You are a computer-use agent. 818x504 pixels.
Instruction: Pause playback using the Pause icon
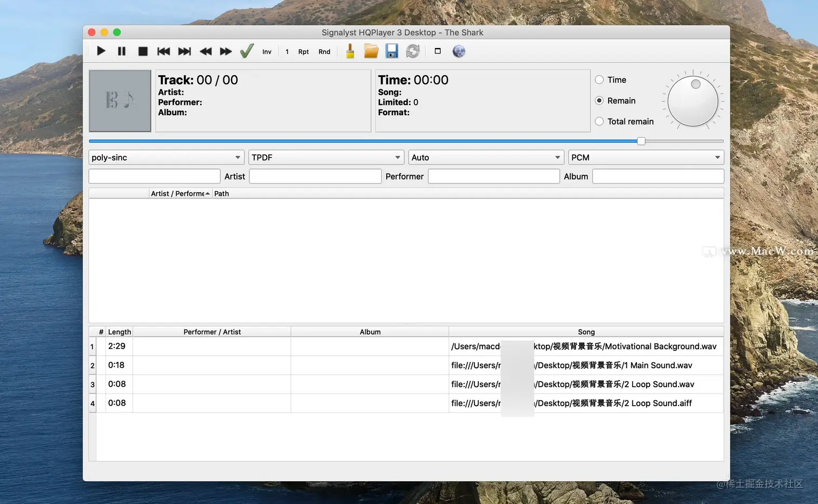[x=122, y=51]
